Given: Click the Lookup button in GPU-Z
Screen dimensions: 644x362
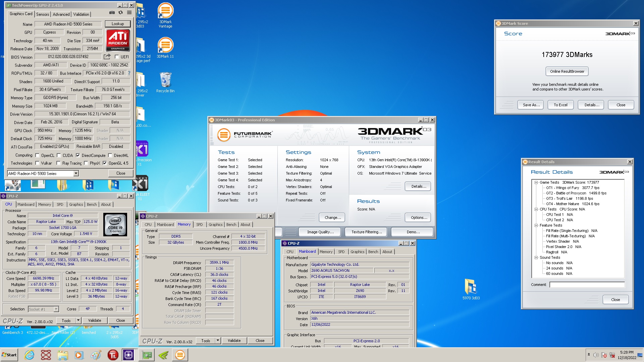Looking at the screenshot, I should (x=118, y=24).
